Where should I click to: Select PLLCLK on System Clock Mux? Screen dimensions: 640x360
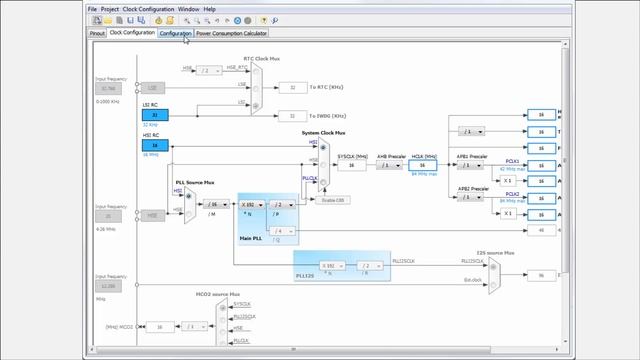(x=323, y=182)
